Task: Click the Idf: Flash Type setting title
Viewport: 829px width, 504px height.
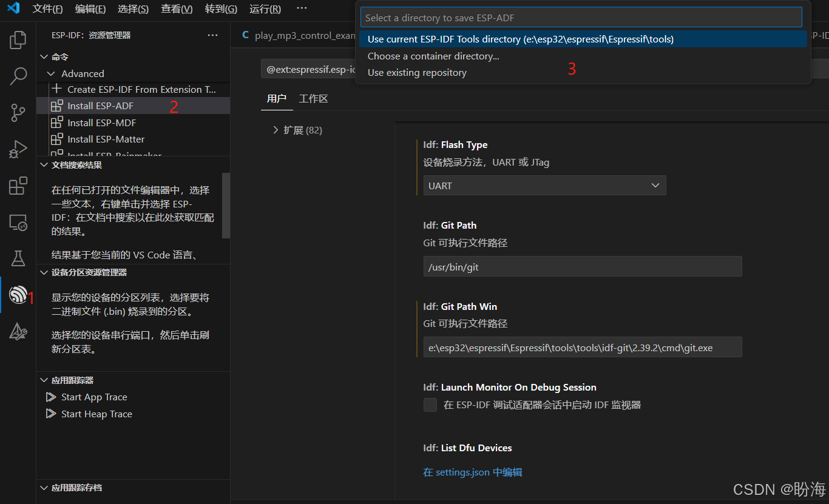Action: [x=455, y=145]
